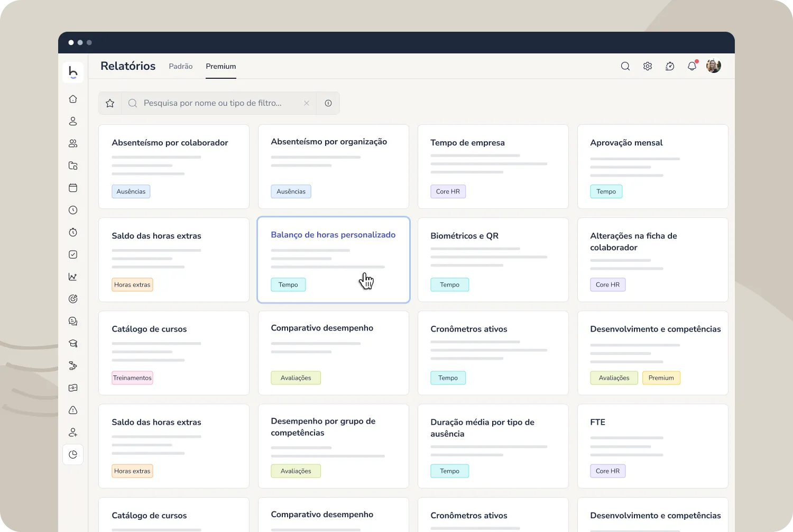This screenshot has height=532, width=793.
Task: Open the calendar sidebar icon
Action: pos(73,188)
